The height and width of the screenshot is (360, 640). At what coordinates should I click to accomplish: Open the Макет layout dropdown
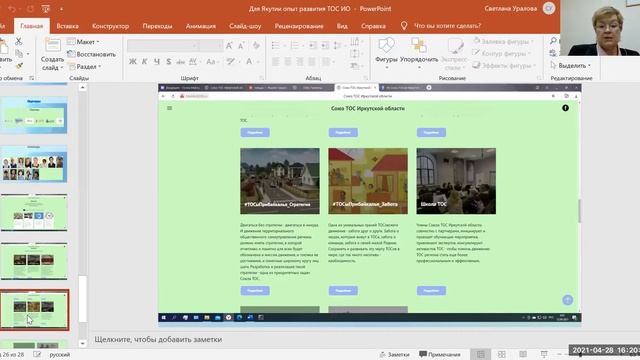coord(83,42)
